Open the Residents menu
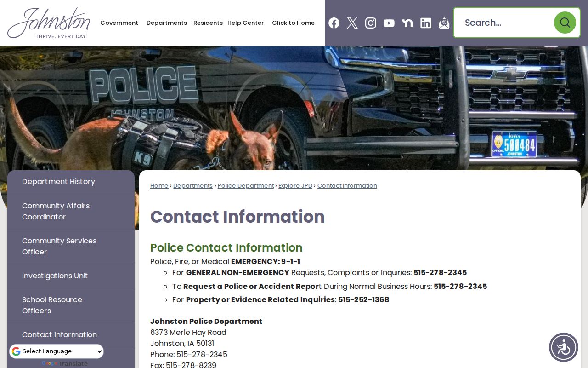This screenshot has width=588, height=368. (x=208, y=23)
